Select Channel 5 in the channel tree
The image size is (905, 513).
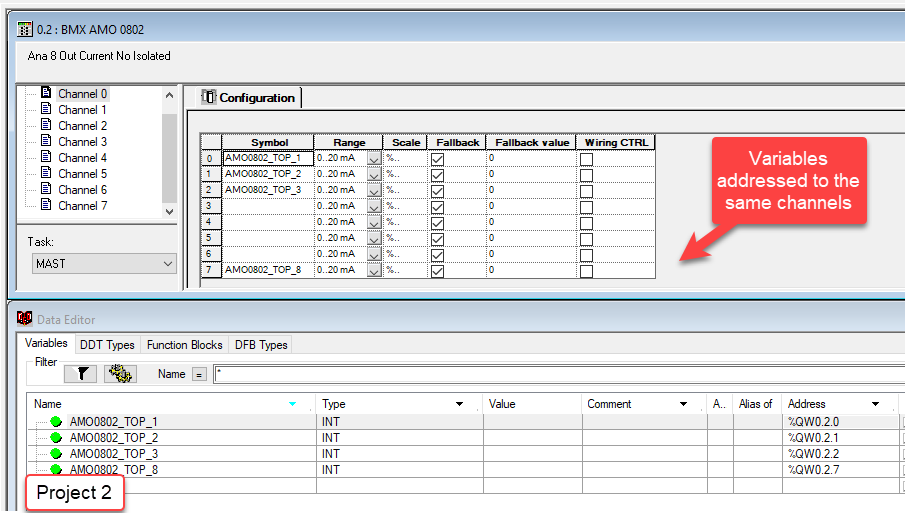coord(83,174)
